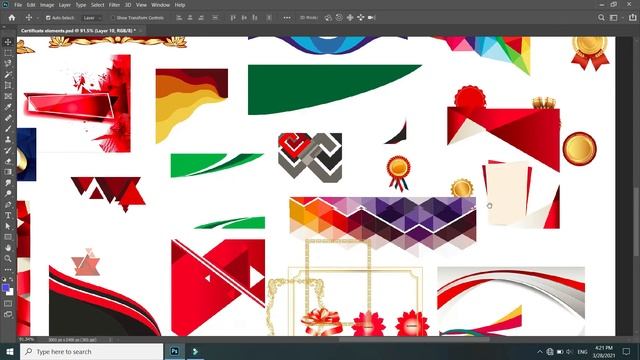Select the Lasso tool
Screen dimensions: 640x360
[8, 63]
